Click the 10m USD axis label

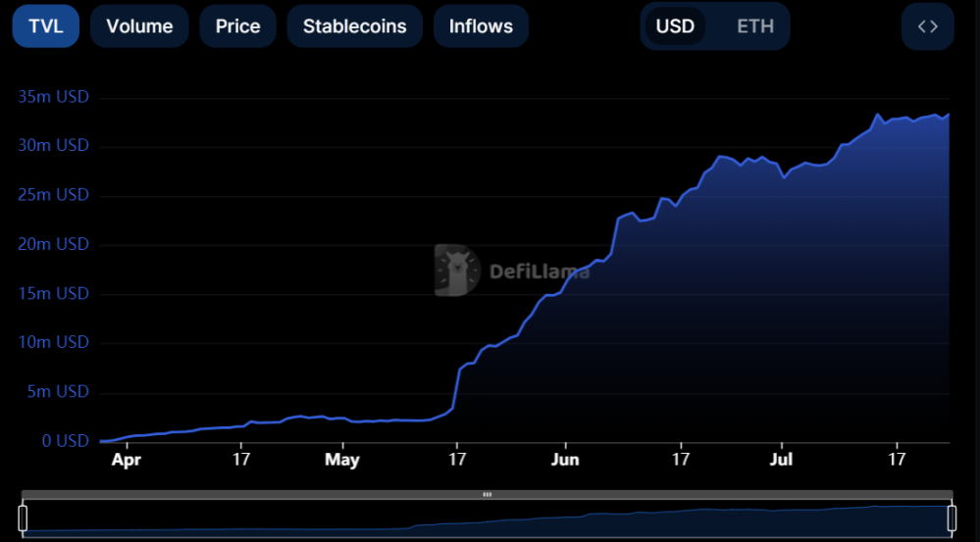point(54,343)
